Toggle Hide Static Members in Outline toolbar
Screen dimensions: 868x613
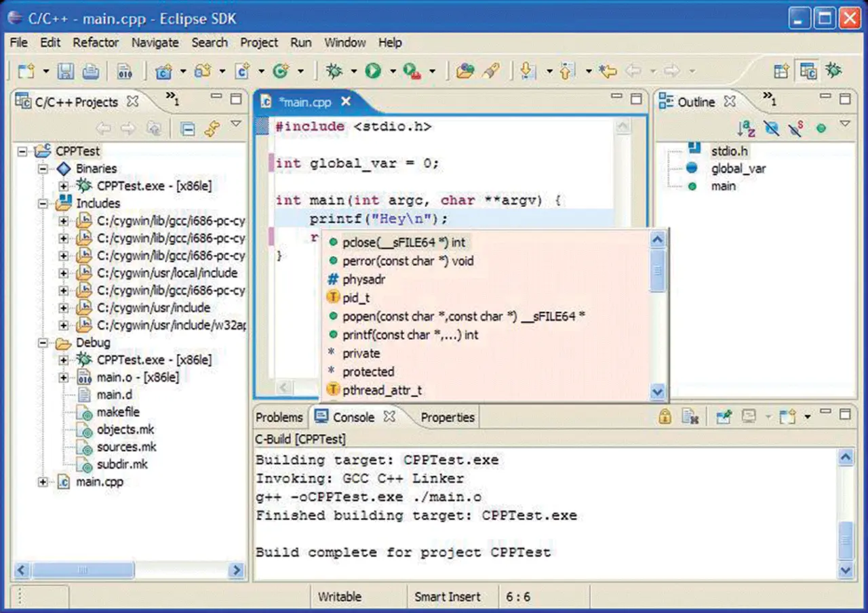[795, 128]
